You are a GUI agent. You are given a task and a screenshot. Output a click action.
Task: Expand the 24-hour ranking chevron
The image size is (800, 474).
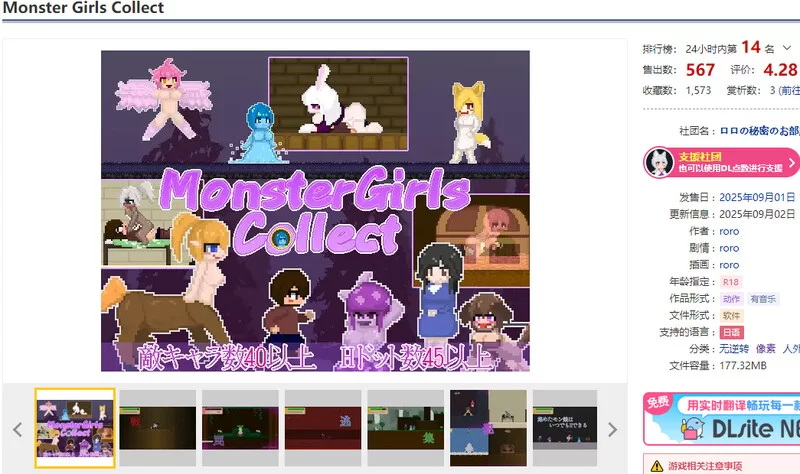[x=787, y=48]
